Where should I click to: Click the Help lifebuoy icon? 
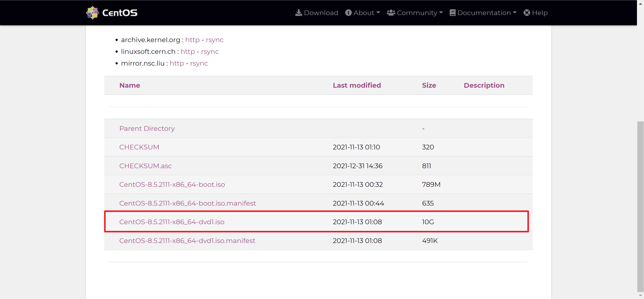(x=526, y=13)
